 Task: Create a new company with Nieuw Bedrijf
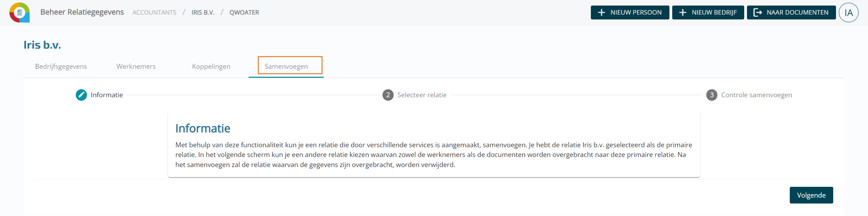coord(708,12)
